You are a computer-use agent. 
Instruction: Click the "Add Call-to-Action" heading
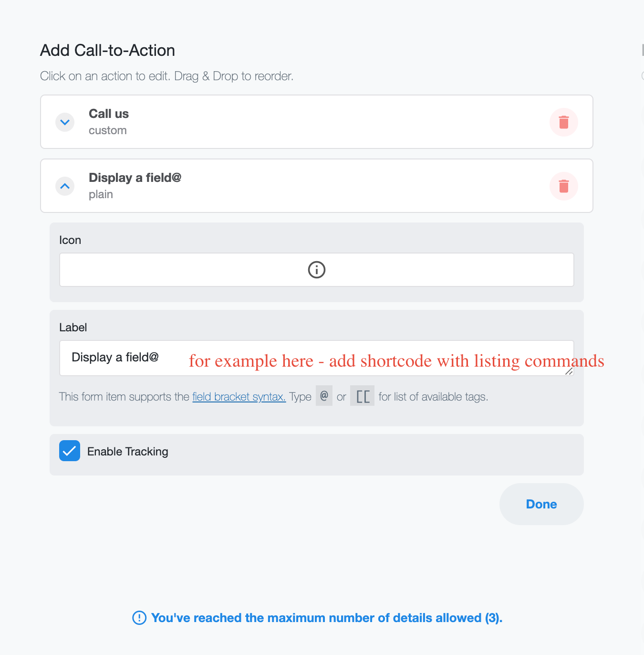(x=108, y=51)
